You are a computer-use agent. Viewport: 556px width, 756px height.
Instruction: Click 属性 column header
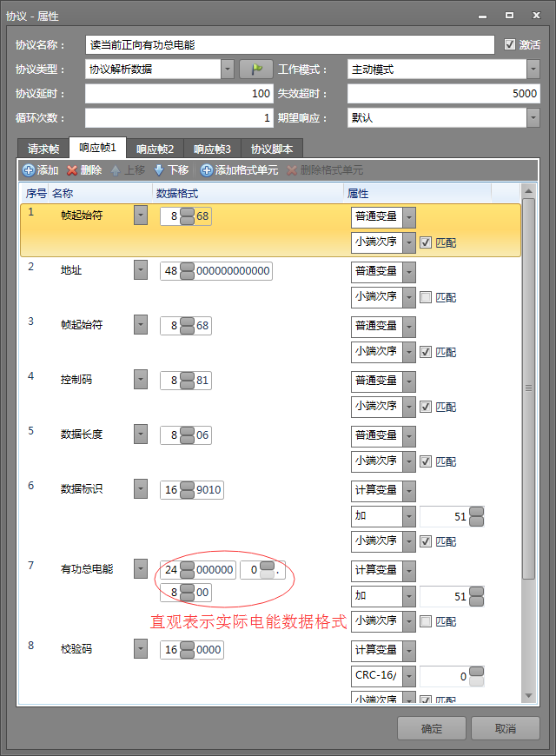(x=418, y=193)
